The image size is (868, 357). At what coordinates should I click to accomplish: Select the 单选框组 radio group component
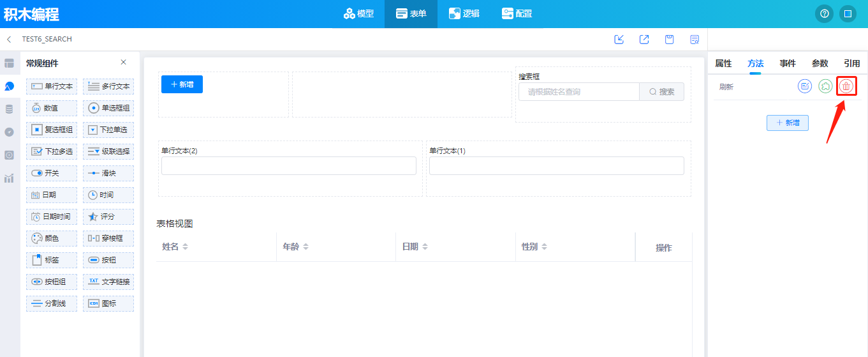click(108, 108)
